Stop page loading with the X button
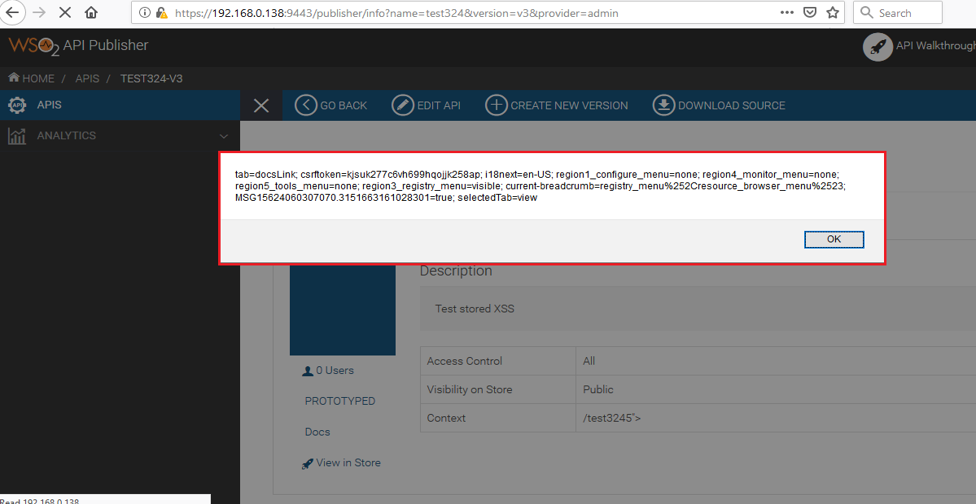This screenshot has width=976, height=504. tap(65, 12)
